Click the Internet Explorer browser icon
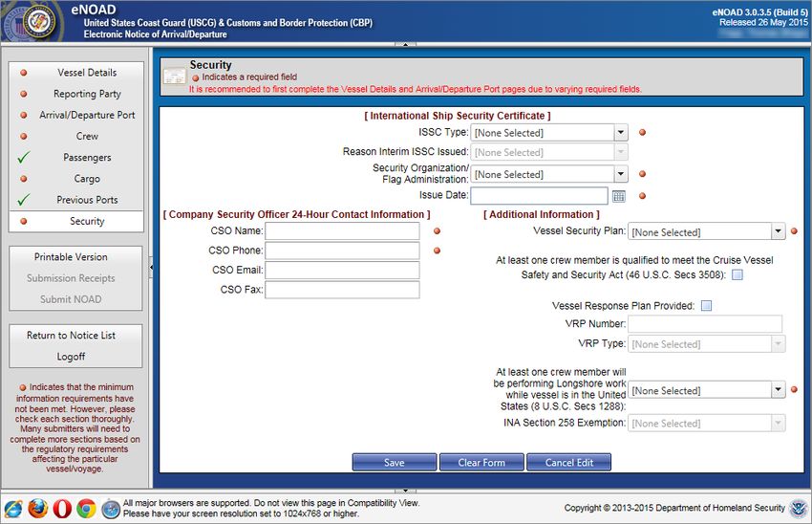This screenshot has width=812, height=524. pyautogui.click(x=13, y=509)
